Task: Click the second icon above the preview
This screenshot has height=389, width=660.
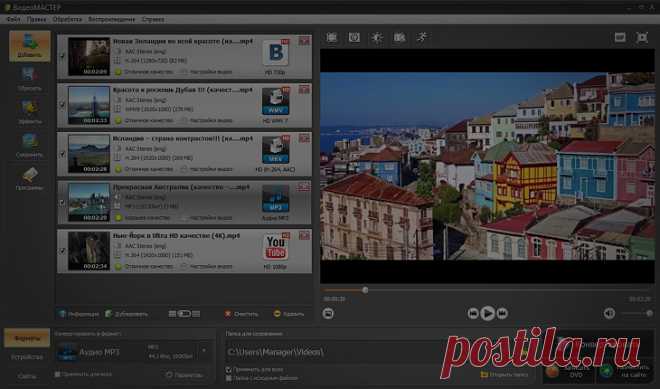Action: point(354,37)
